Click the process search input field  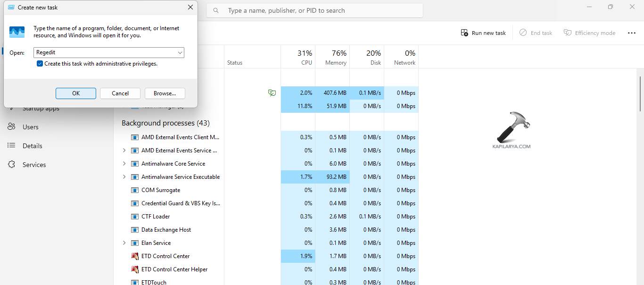[x=314, y=10]
